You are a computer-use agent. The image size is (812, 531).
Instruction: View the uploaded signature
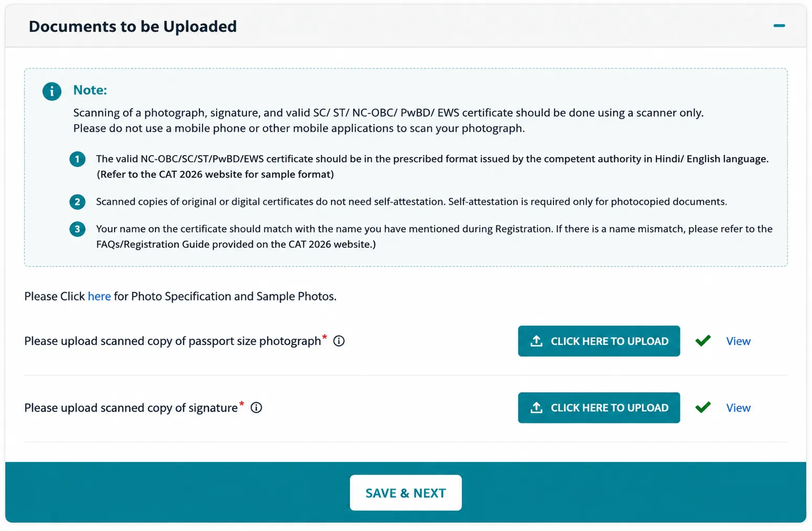(x=738, y=408)
